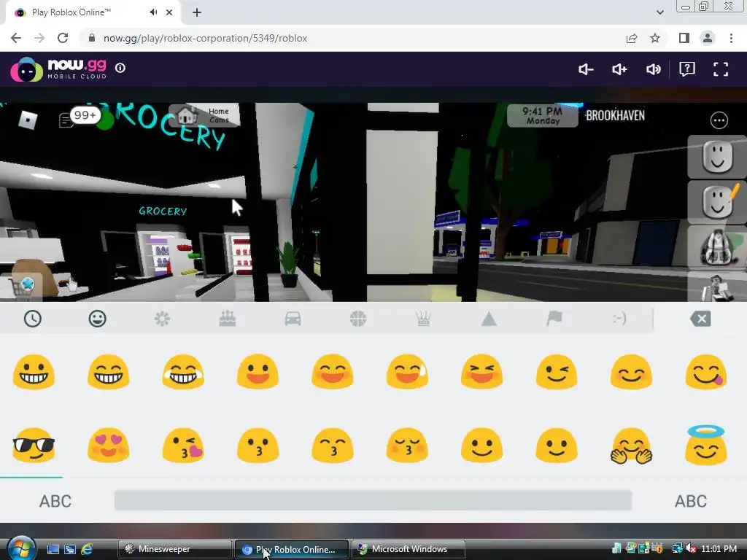Screen dimensions: 747x560
Task: Insert the beaming grin squinting-eyes emoji
Action: (108, 371)
